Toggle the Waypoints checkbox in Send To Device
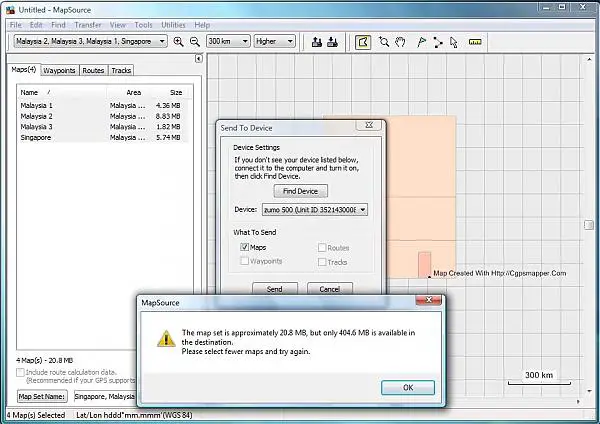The height and width of the screenshot is (424, 600). 245,261
